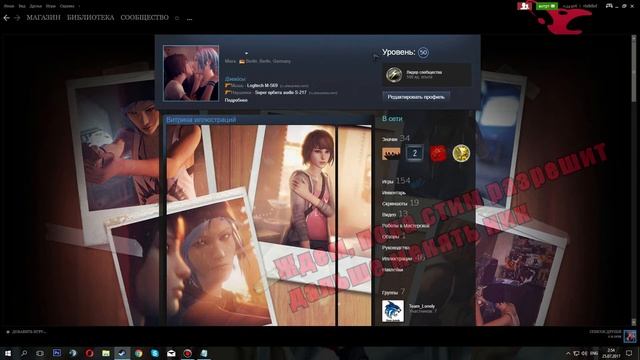Open the Видео 13 link
This screenshot has width=640, height=360.
click(x=395, y=213)
